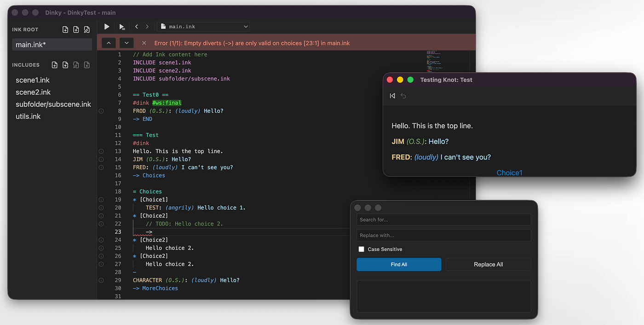Open utils.ink from the INCLUDES list

(28, 116)
